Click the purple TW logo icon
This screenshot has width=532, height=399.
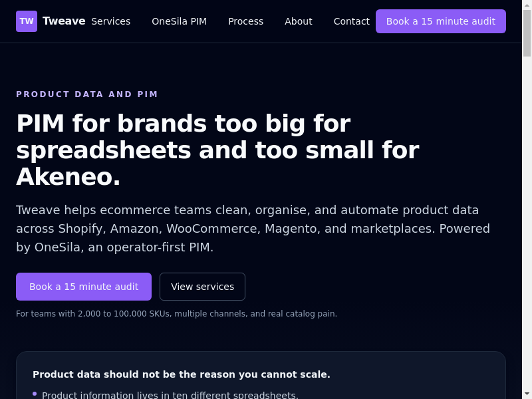coord(27,21)
